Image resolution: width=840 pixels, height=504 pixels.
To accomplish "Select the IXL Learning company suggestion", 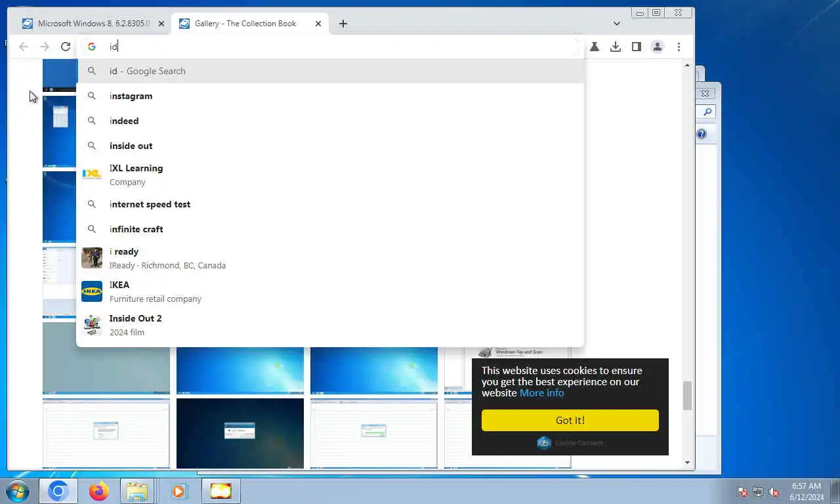I will pos(331,175).
